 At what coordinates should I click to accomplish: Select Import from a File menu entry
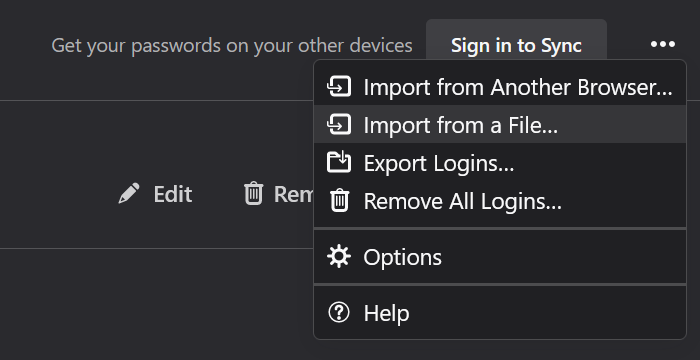(500, 125)
